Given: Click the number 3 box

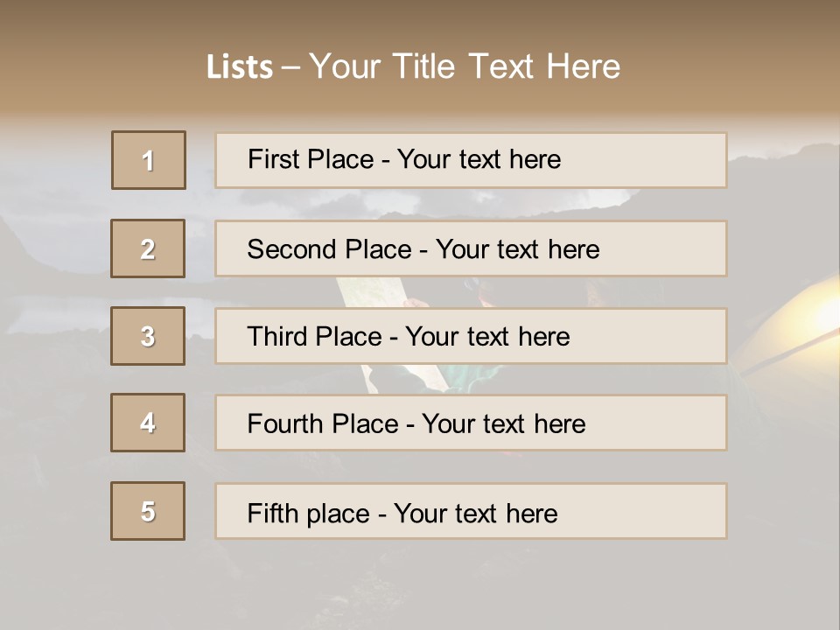Looking at the screenshot, I should (x=148, y=336).
